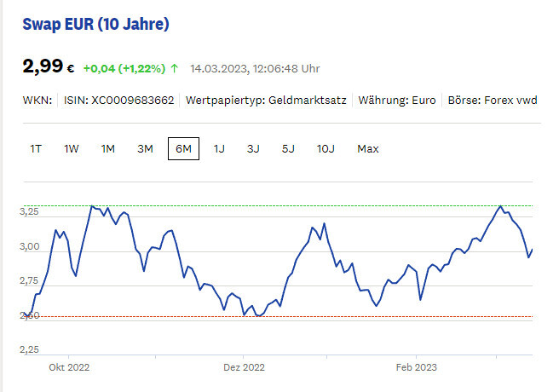The height and width of the screenshot is (392, 559).
Task: Click the selected 6M range button
Action: pos(183,149)
